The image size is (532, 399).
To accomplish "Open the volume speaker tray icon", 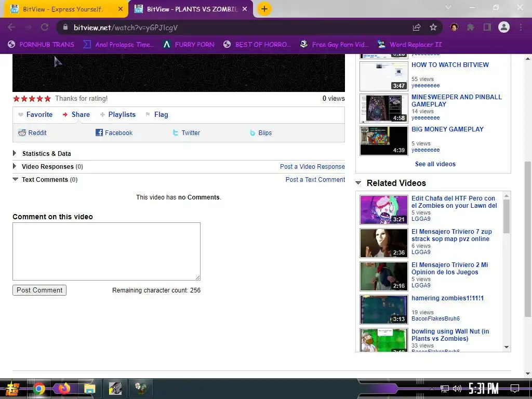I will click(457, 389).
